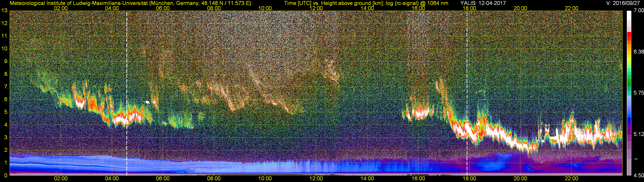Select the 12:00 label on the top time axis

[x=316, y=8]
